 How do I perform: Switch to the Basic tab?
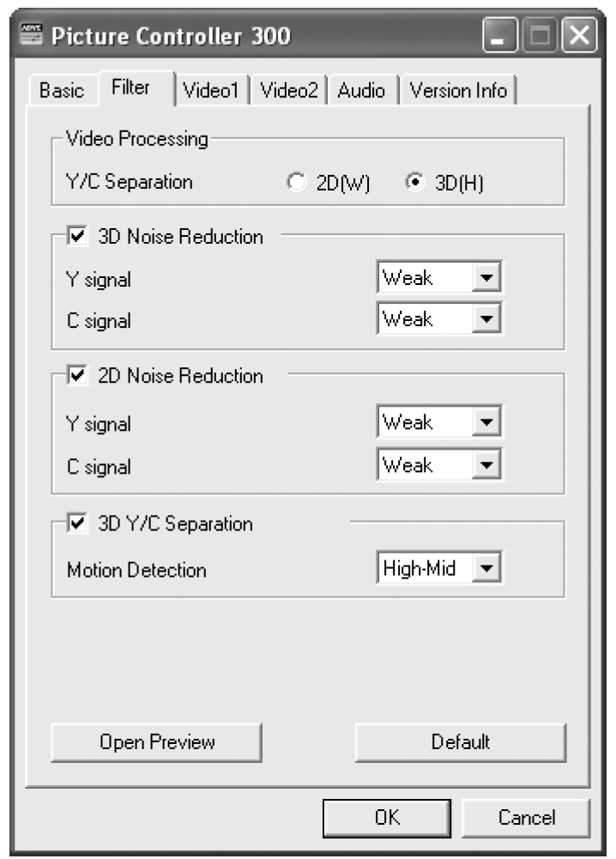point(61,90)
